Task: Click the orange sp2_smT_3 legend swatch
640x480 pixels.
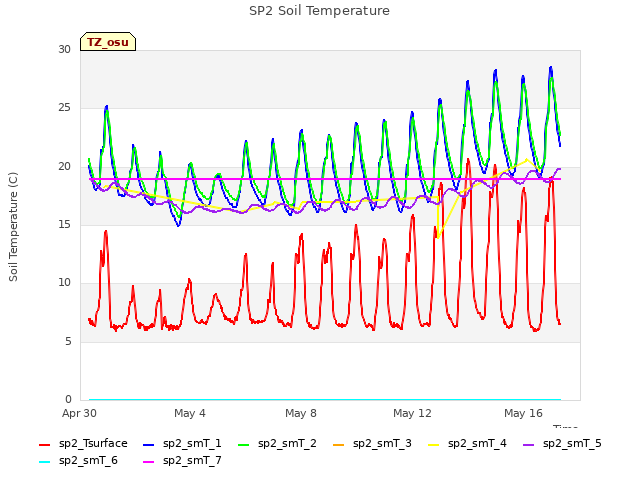Action: click(x=339, y=444)
